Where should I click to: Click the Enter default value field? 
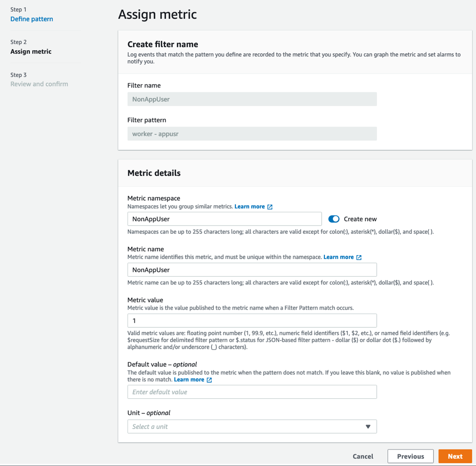(x=252, y=392)
